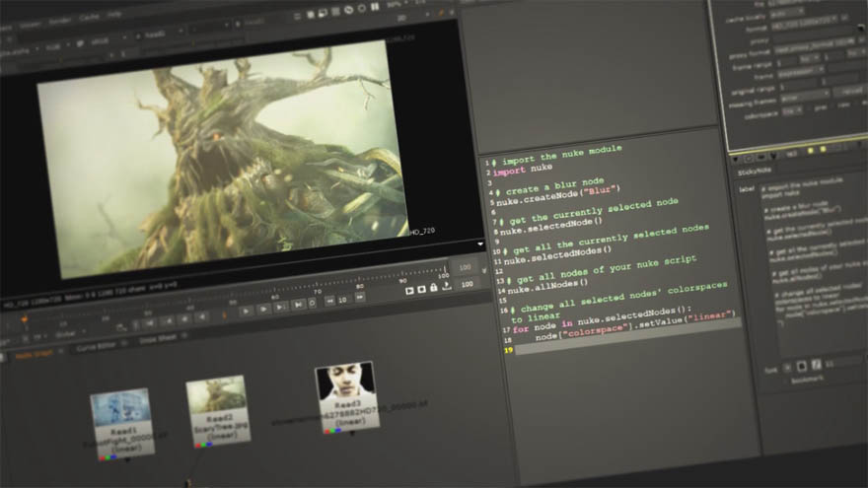Click the small down arrow below viewer corner
Image resolution: width=868 pixels, height=488 pixels.
click(x=480, y=244)
